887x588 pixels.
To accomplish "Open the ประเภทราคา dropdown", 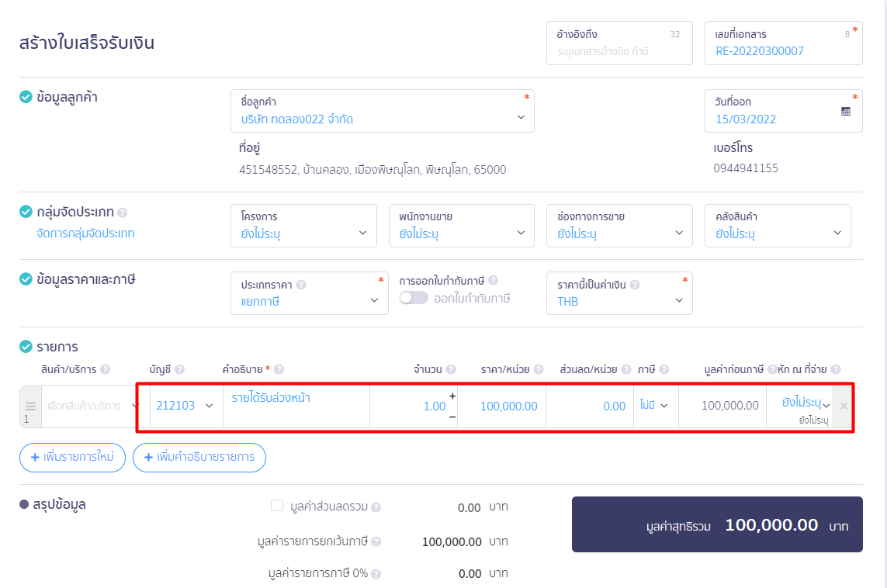I will [310, 293].
